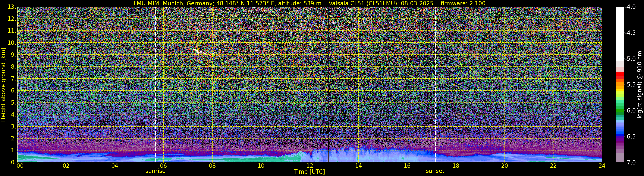Click the '14' time axis tick label
644x176 pixels.
[x=358, y=166]
